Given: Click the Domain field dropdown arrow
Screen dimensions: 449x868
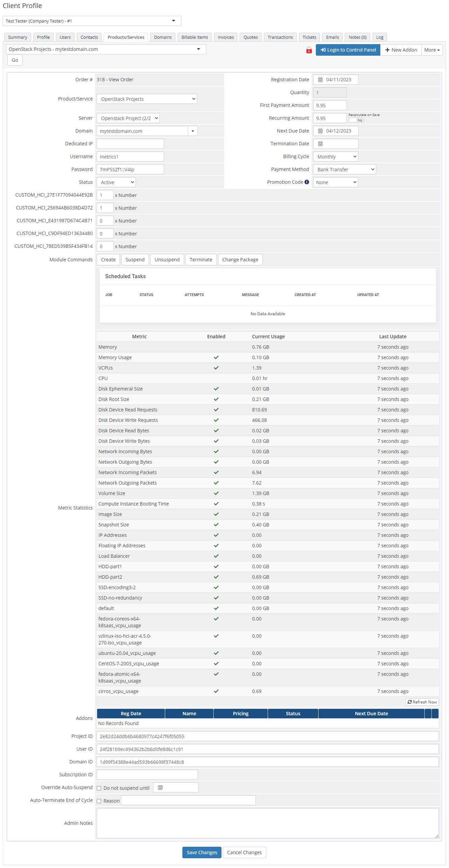Looking at the screenshot, I should click(193, 131).
